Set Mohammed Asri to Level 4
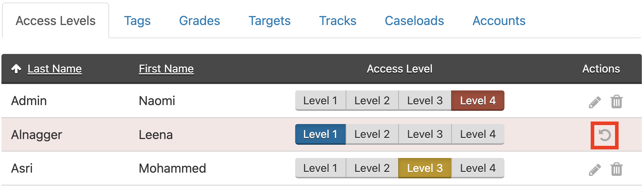Image resolution: width=644 pixels, height=188 pixels. [x=478, y=168]
